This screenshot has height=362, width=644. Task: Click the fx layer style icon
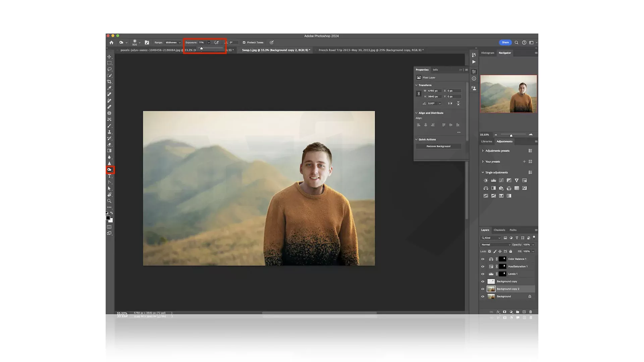[498, 312]
